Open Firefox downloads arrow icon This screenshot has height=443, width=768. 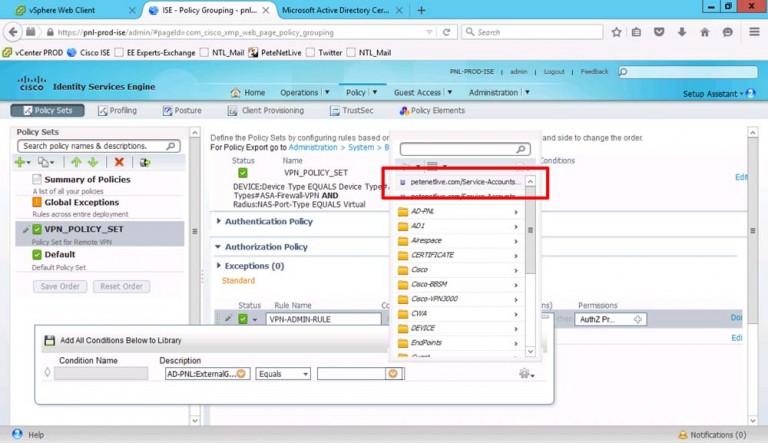click(x=682, y=32)
